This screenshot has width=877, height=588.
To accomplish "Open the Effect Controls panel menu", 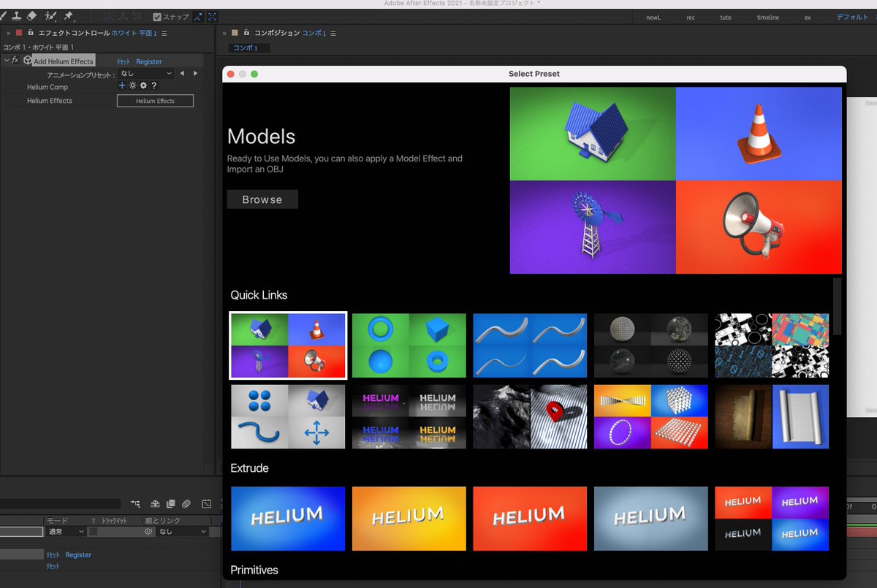I will tap(164, 33).
